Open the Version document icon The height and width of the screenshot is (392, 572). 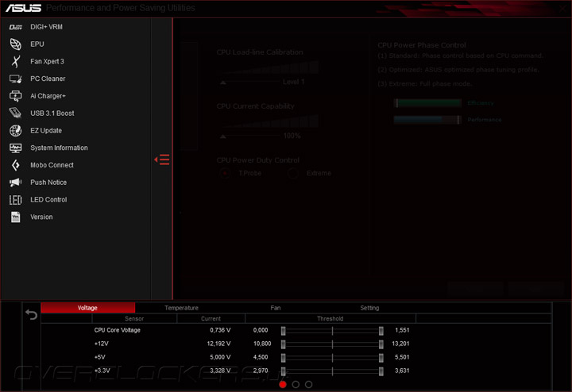(x=15, y=217)
